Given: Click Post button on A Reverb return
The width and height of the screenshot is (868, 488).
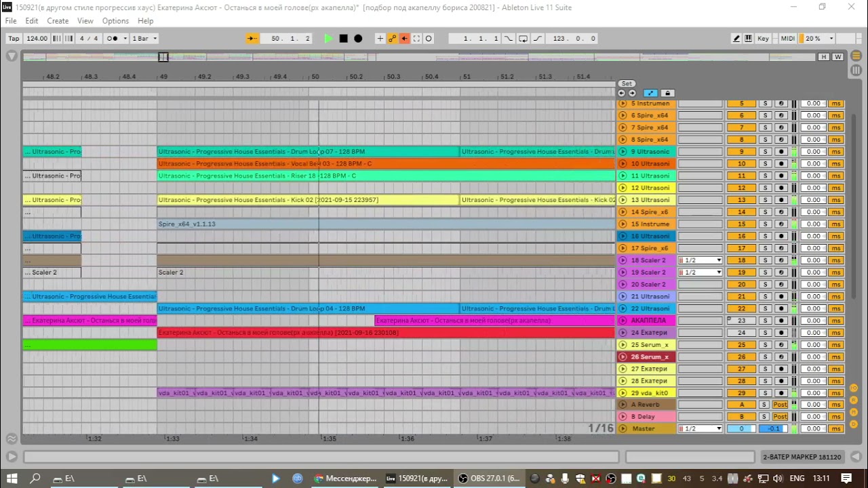Looking at the screenshot, I should coord(780,405).
